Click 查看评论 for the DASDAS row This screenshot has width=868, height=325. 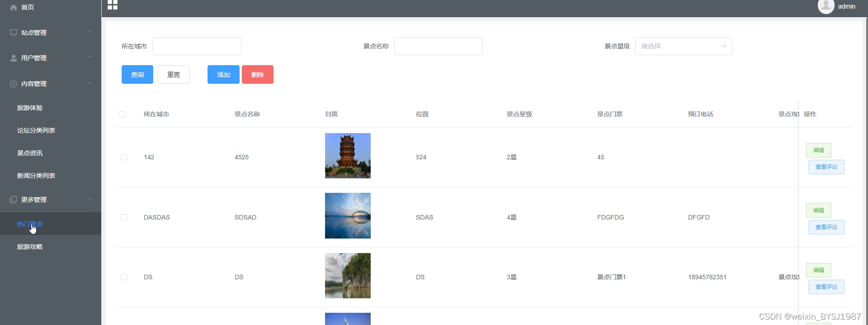coord(826,227)
